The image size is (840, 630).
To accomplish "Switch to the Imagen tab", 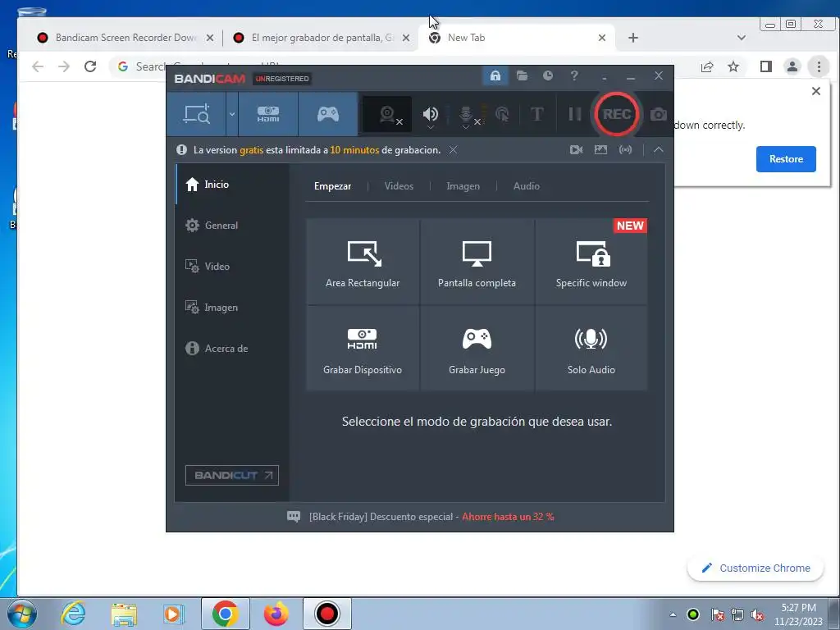I will click(463, 186).
